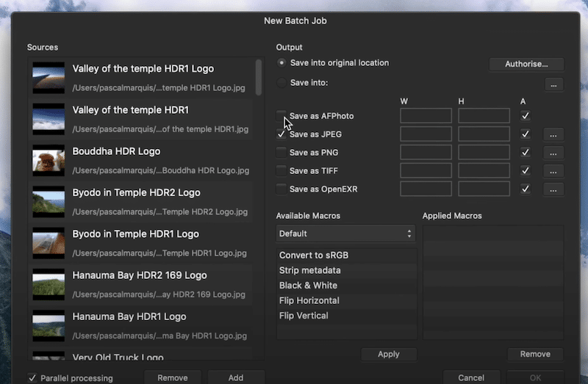This screenshot has width=588, height=384.
Task: Click path text ending ma Bay HDR1 Logo.jpg
Action: coord(159,336)
